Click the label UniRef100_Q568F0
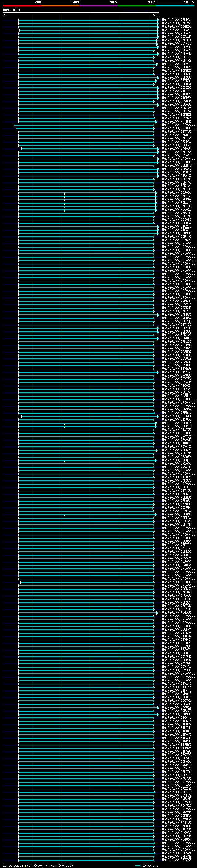The height and width of the screenshot is (868, 197). [x=176, y=169]
